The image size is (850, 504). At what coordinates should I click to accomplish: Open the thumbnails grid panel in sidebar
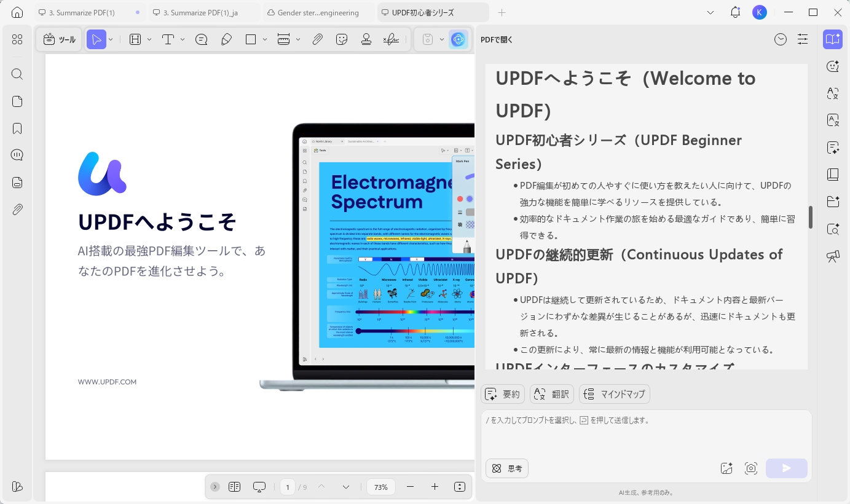click(17, 40)
